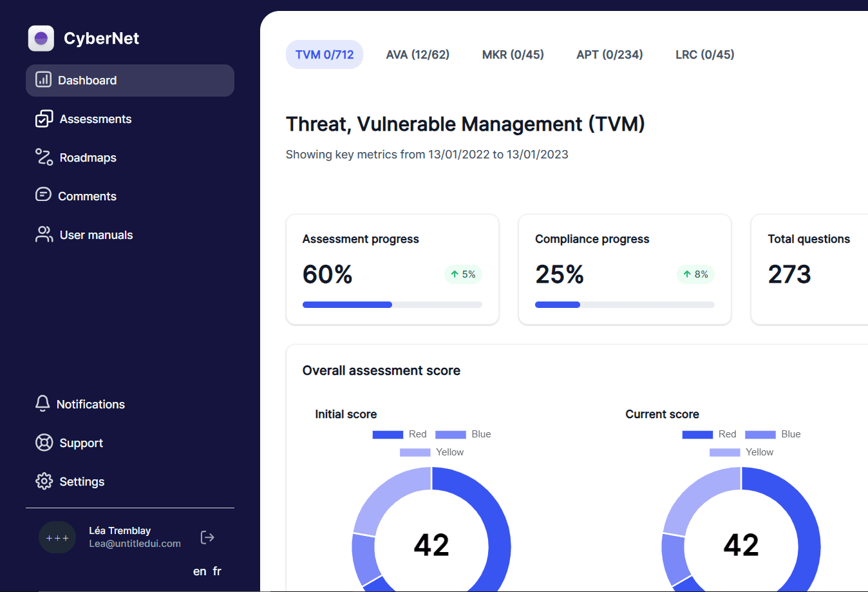
Task: Switch language to en
Action: (200, 571)
